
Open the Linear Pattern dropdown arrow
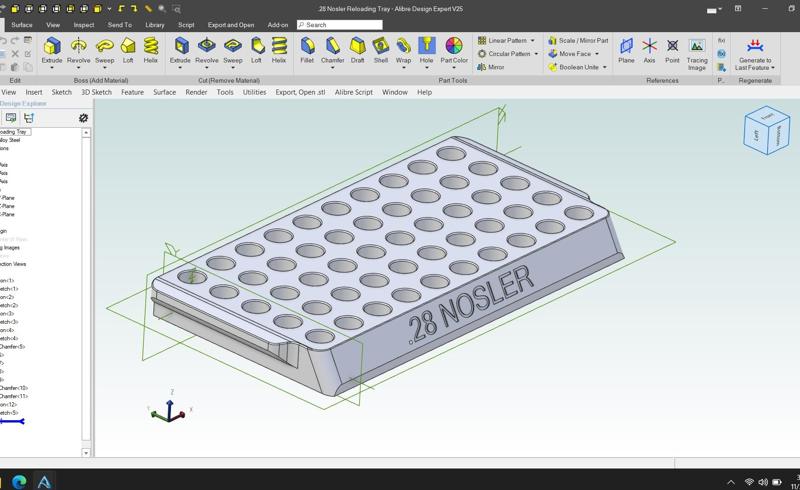tap(533, 40)
